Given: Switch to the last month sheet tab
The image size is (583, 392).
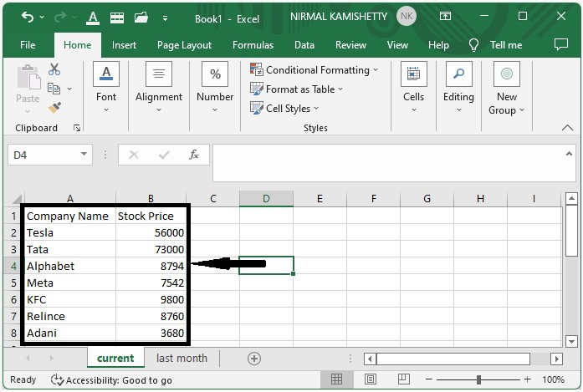Looking at the screenshot, I should tap(182, 358).
